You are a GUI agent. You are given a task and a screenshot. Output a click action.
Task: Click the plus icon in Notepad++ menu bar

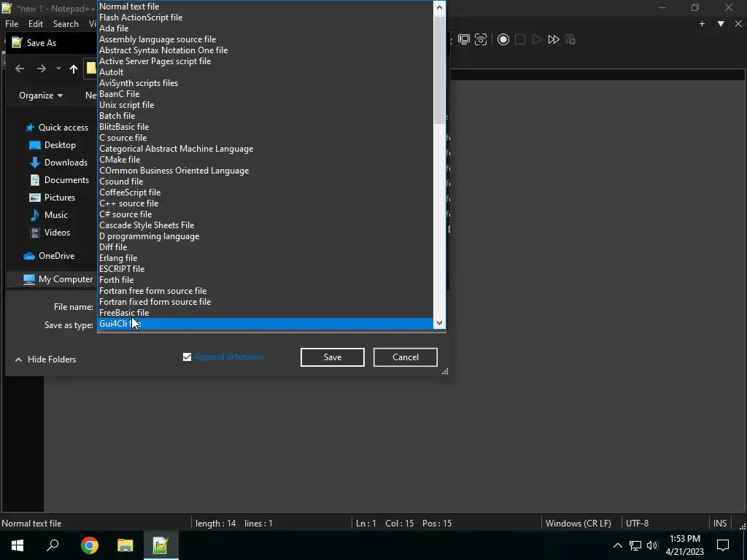[702, 24]
